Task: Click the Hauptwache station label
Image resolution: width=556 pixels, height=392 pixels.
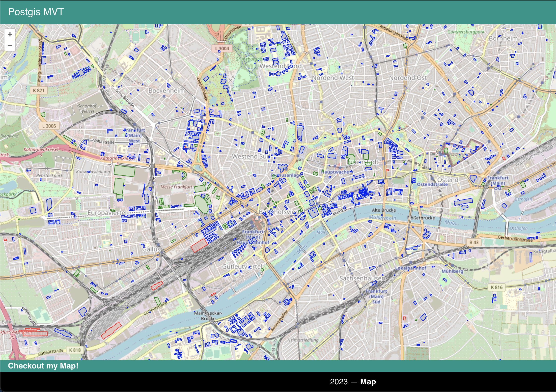Action: (x=335, y=172)
